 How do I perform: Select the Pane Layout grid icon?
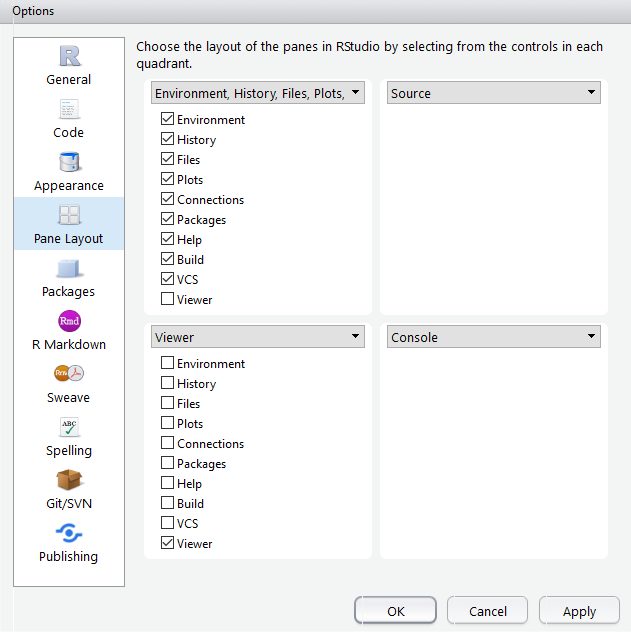(x=69, y=215)
